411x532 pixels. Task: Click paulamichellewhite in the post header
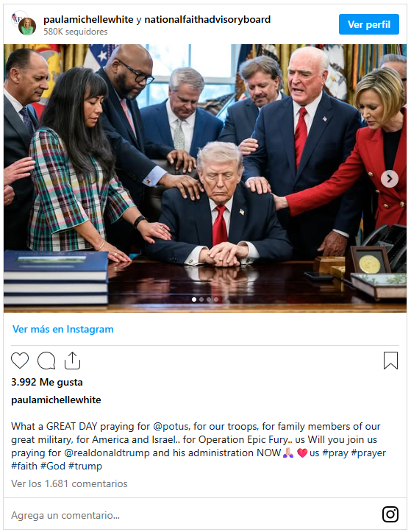pyautogui.click(x=88, y=20)
